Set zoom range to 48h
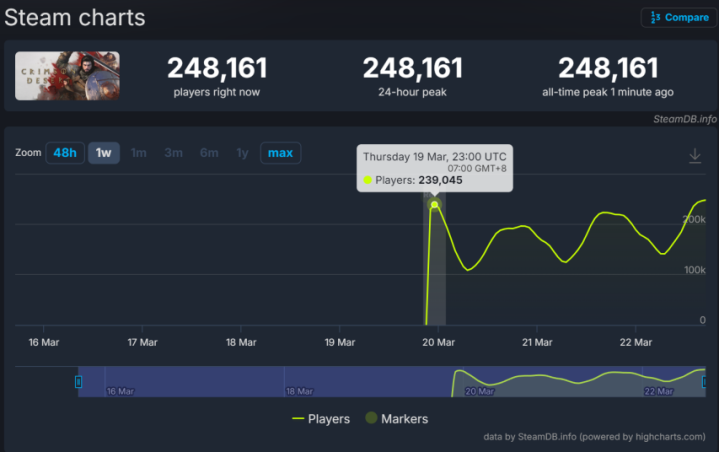 [65, 153]
